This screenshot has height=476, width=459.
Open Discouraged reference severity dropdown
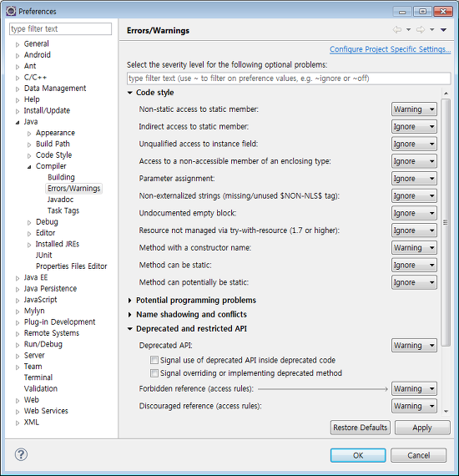(414, 406)
